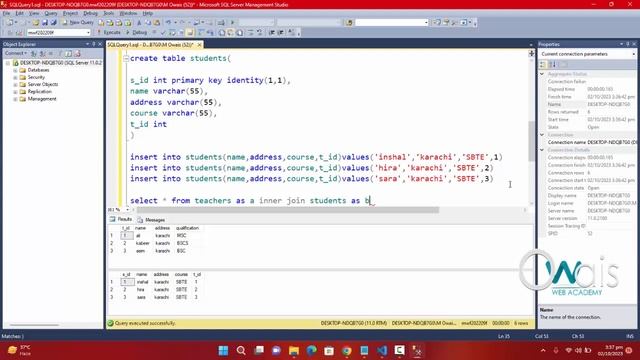Open the Tools menu
Image resolution: width=640 pixels, height=360 pixels.
coord(109,13)
